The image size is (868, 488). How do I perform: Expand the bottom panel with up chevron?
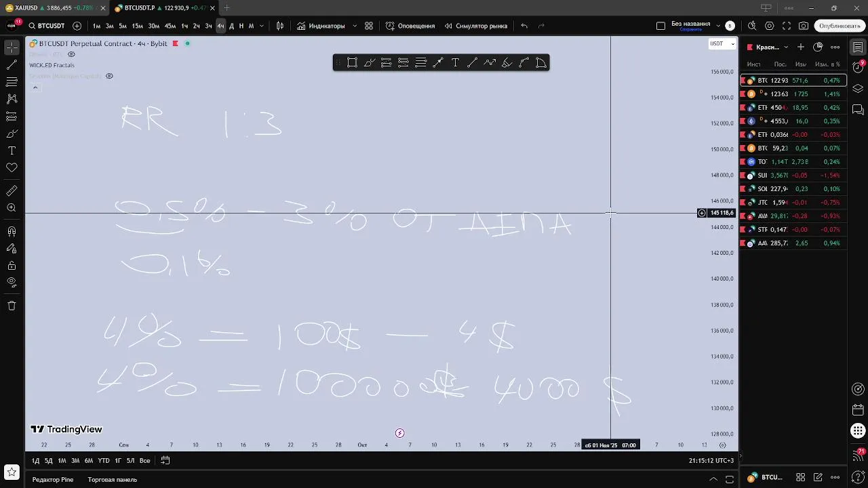pyautogui.click(x=713, y=479)
